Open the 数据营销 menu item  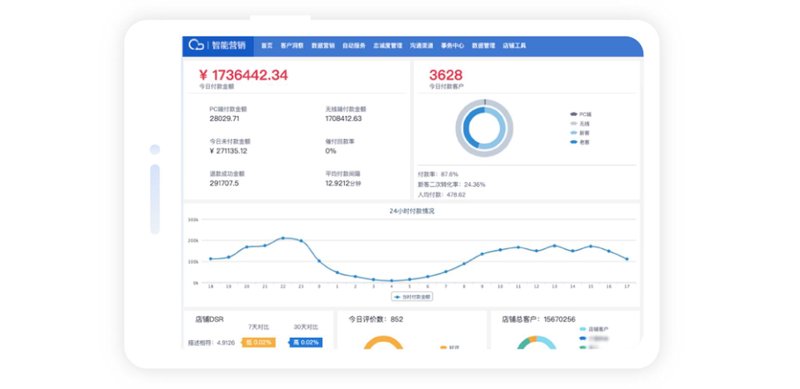(x=323, y=45)
